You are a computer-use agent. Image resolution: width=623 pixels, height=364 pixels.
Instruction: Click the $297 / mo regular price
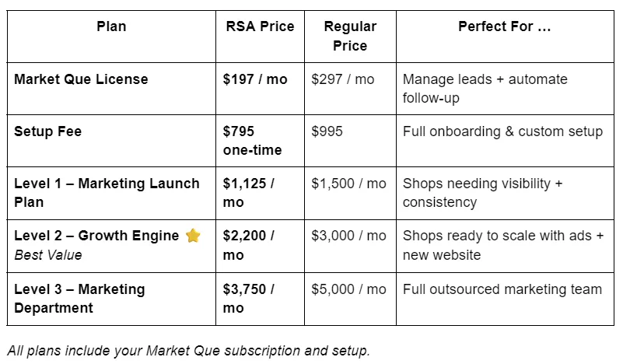click(342, 79)
